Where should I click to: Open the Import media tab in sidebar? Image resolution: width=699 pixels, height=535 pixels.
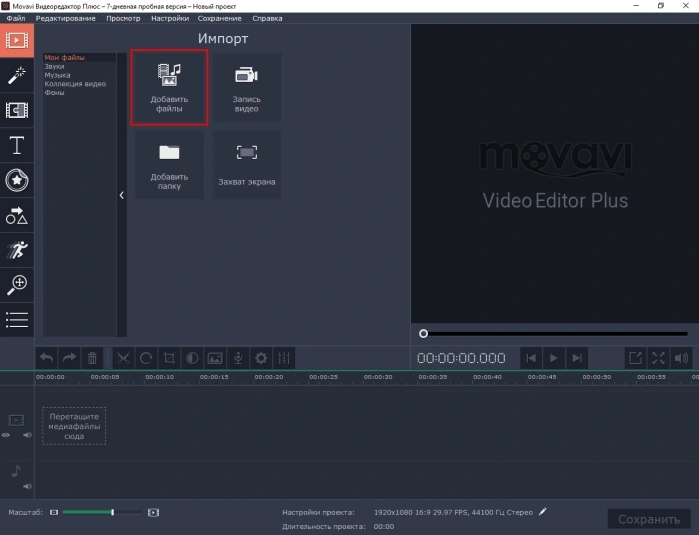[x=17, y=41]
